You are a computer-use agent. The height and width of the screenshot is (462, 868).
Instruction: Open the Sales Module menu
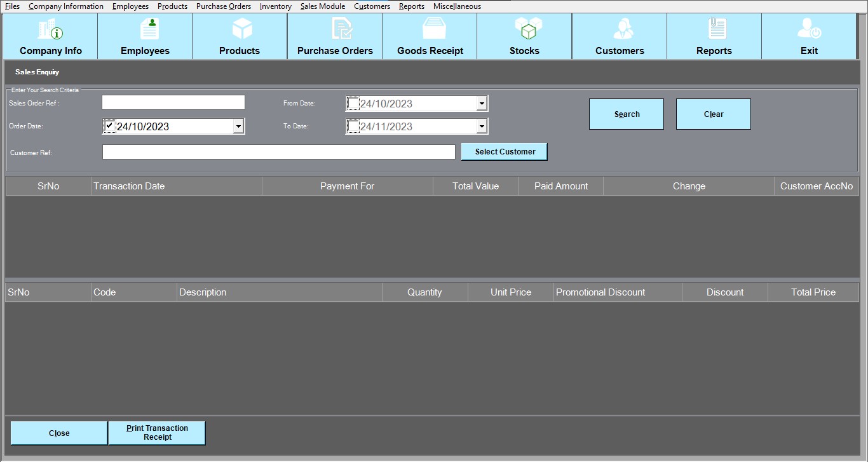click(322, 6)
